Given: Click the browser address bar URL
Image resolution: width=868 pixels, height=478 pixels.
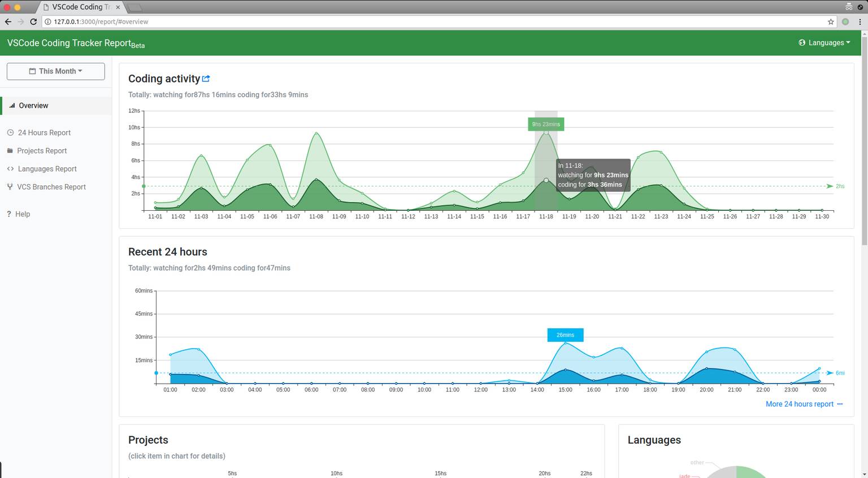Looking at the screenshot, I should [x=101, y=21].
